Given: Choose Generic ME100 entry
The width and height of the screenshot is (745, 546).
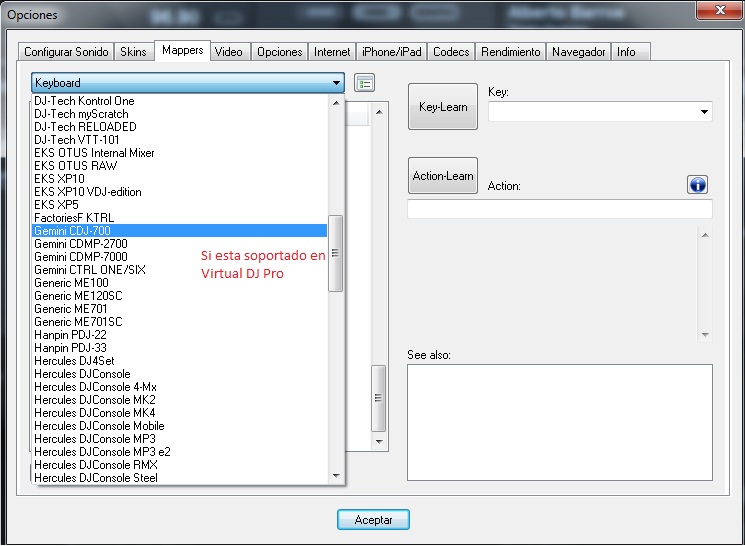Looking at the screenshot, I should point(180,283).
